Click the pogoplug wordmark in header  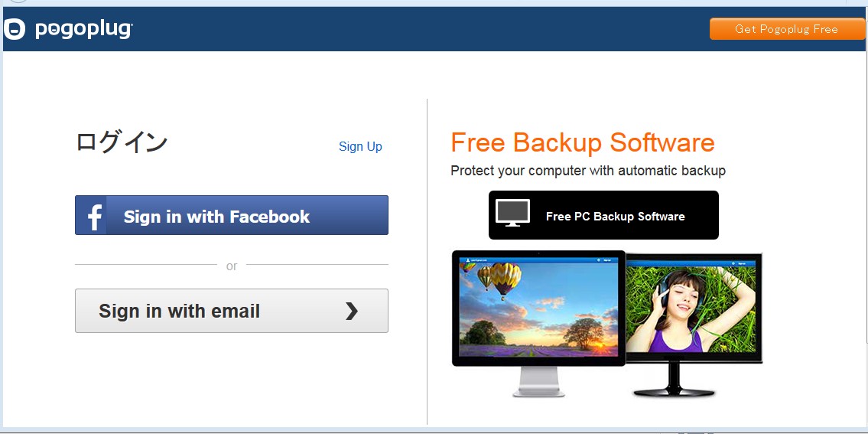click(83, 29)
